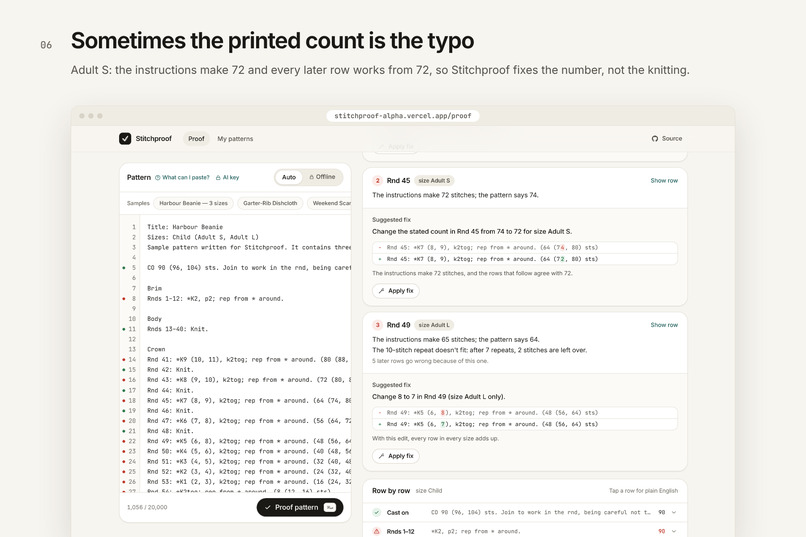Open the My patterns tab
This screenshot has height=537, width=806.
click(x=235, y=139)
